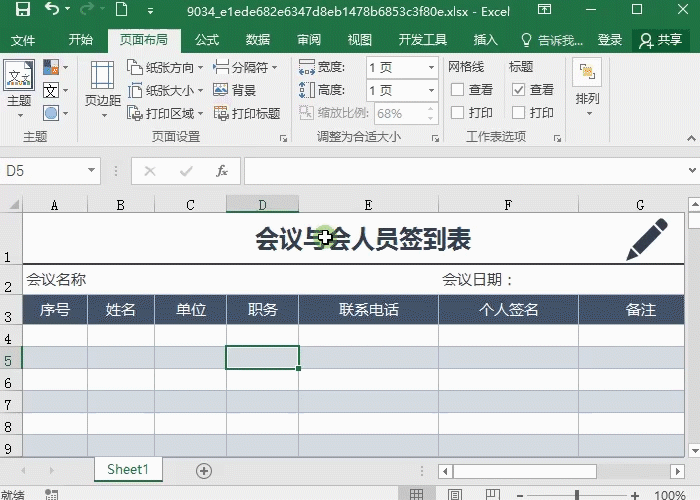
Task: Enable 网格线 查看 checkbox
Action: coord(457,90)
